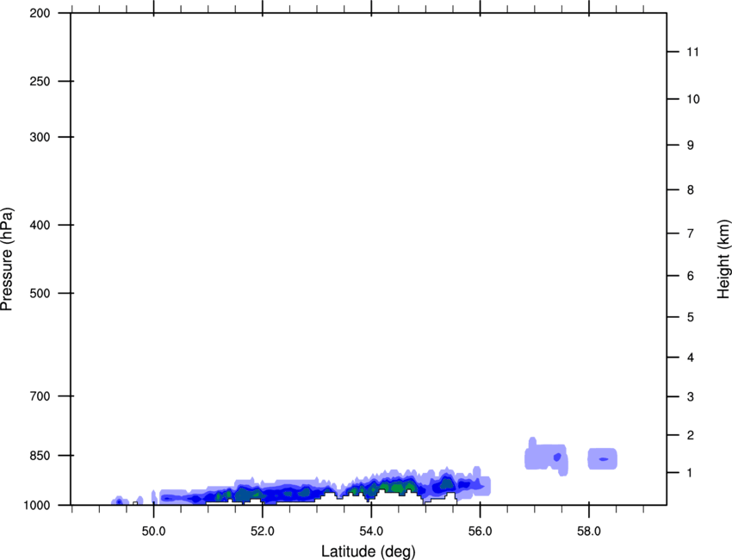Click the light blue contour patch near latitude 57.3
This screenshot has width=732, height=560.
pyautogui.click(x=547, y=457)
